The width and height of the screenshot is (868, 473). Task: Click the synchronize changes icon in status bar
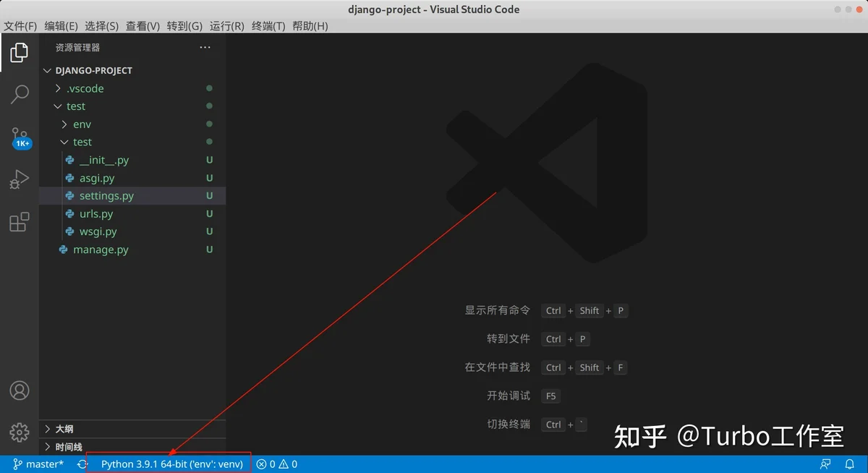[x=82, y=464]
